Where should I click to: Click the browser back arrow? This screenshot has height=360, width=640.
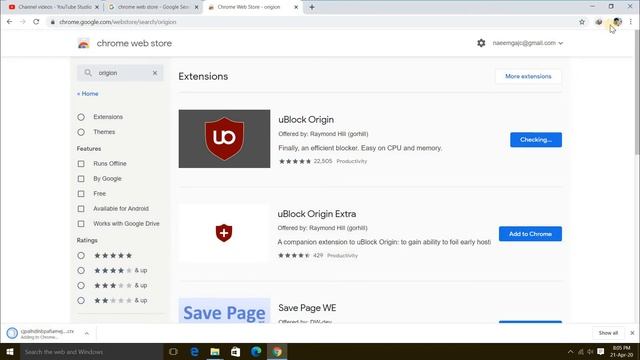9,22
